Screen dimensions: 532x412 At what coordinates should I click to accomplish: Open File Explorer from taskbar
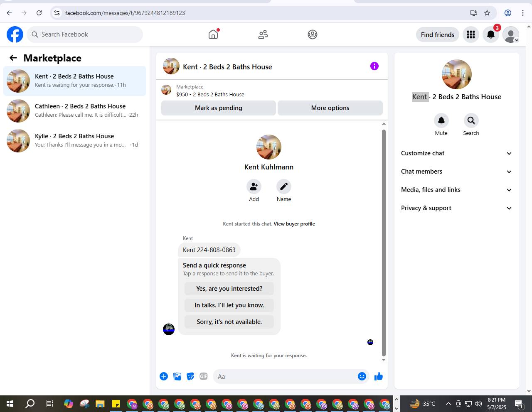click(100, 404)
